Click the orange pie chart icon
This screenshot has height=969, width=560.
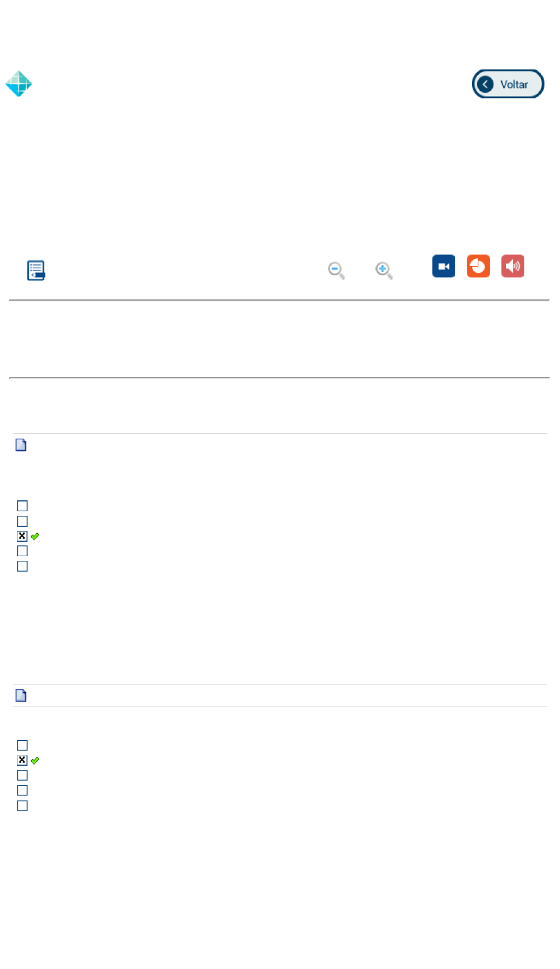tap(478, 266)
